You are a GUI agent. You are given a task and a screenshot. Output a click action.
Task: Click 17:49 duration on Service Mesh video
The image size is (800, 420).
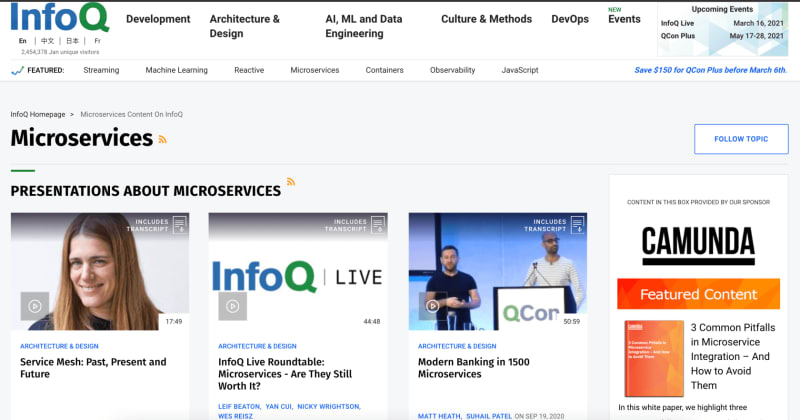(x=173, y=322)
